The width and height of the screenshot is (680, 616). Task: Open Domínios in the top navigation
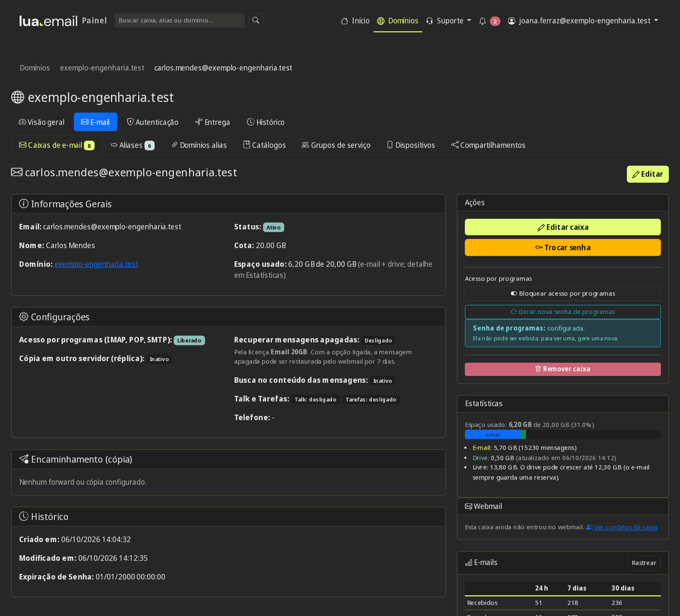click(x=398, y=21)
